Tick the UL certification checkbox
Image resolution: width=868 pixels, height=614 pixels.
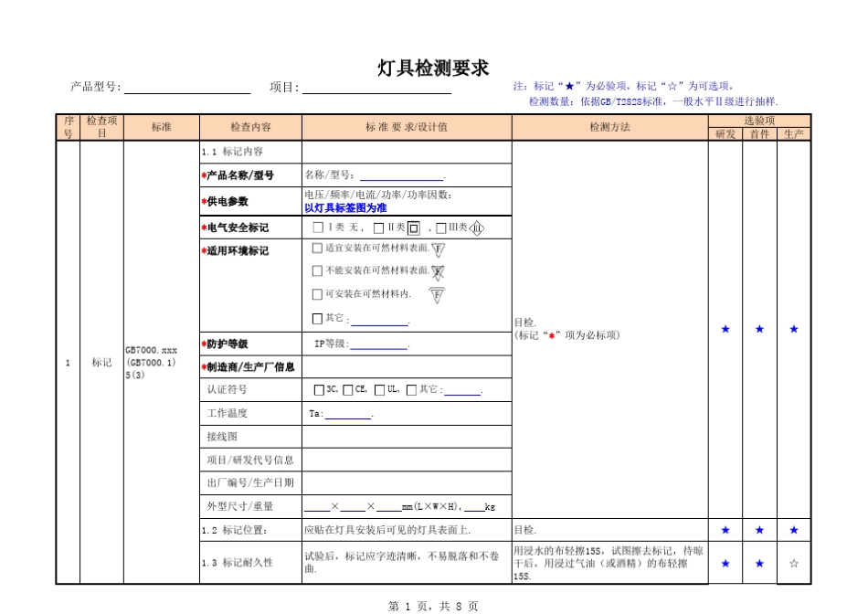(380, 390)
